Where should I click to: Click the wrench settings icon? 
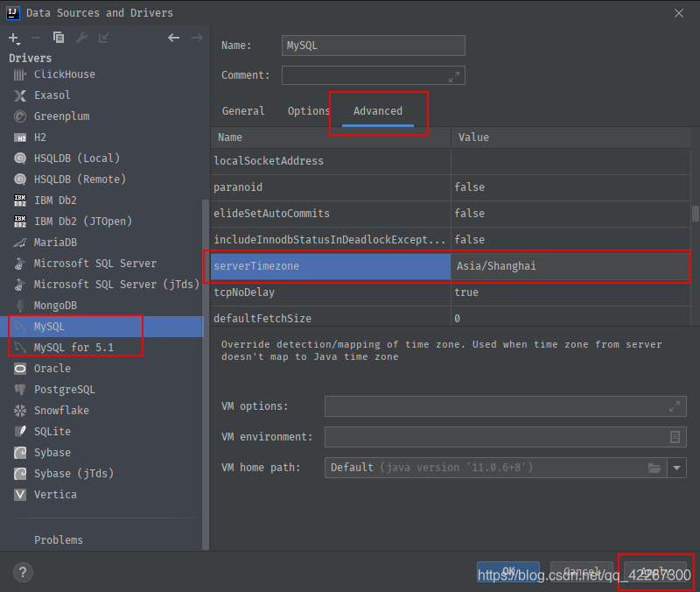81,38
